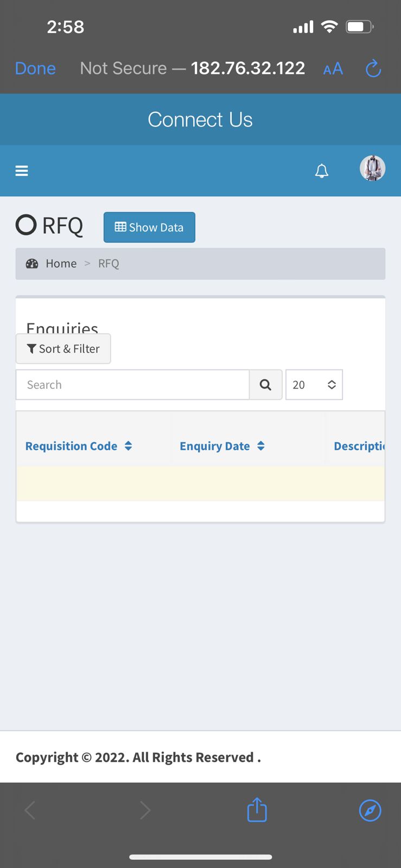Select the RFQ breadcrumb item

click(109, 264)
